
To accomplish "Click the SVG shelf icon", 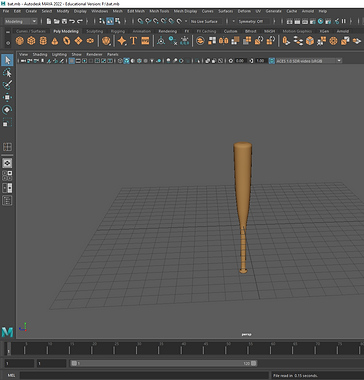I will pyautogui.click(x=145, y=41).
